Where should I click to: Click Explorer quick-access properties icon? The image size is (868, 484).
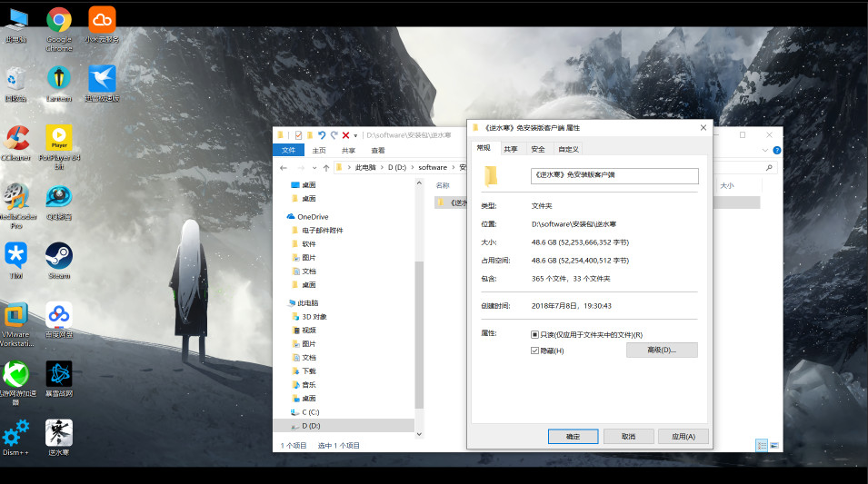[298, 135]
